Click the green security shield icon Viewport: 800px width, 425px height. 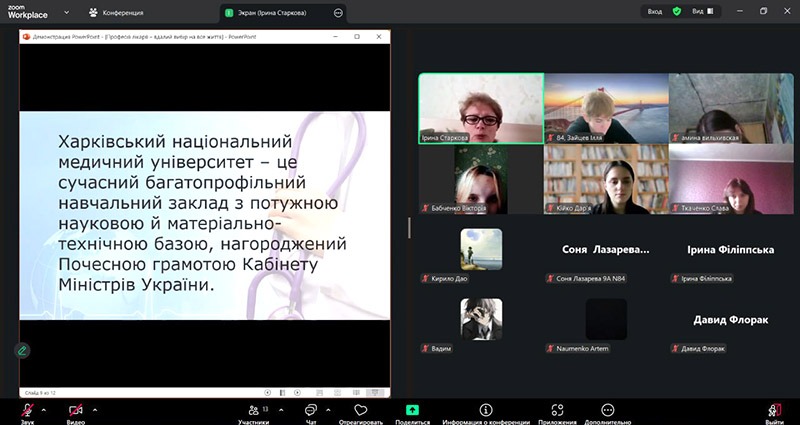(677, 12)
